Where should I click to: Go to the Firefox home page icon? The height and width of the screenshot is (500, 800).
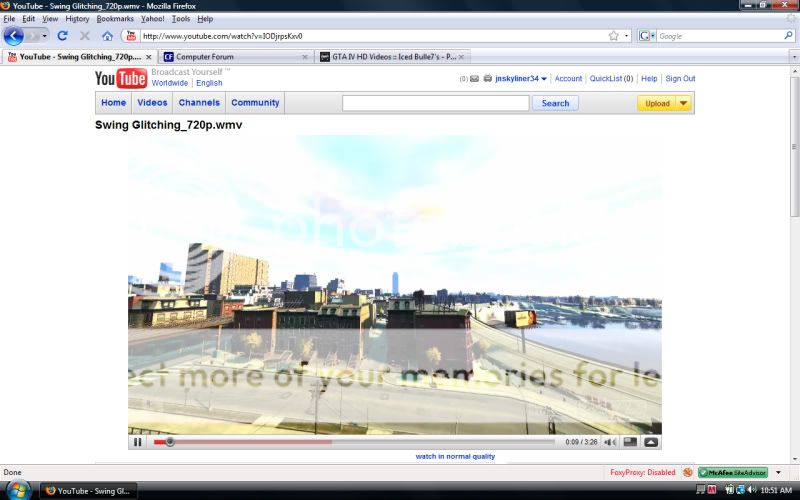[x=107, y=36]
